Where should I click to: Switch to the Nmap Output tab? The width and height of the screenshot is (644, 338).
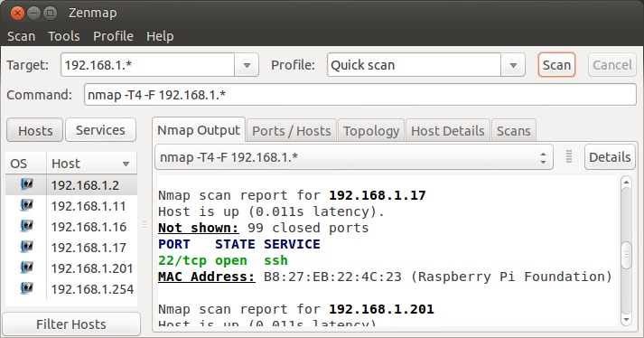(199, 130)
